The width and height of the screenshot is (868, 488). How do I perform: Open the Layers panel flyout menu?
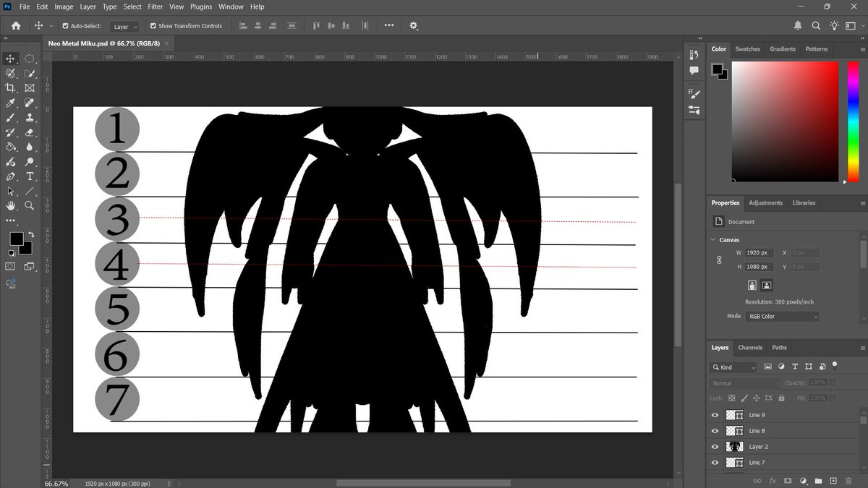pyautogui.click(x=861, y=348)
